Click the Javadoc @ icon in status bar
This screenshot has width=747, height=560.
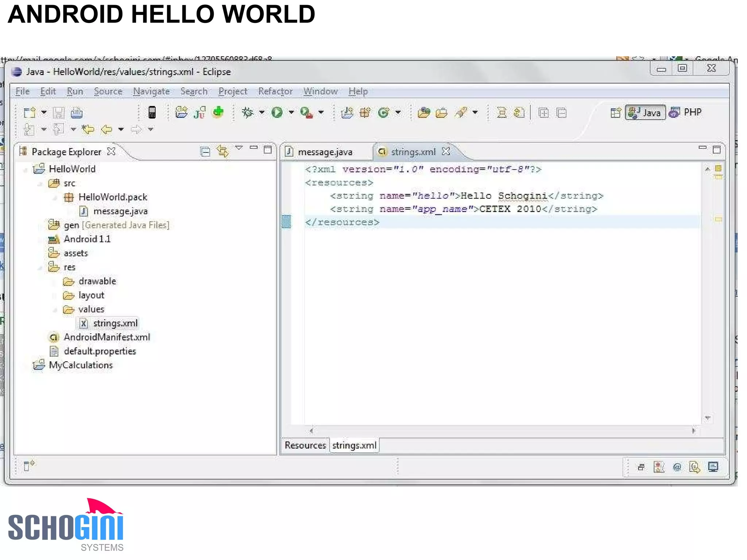(x=677, y=467)
